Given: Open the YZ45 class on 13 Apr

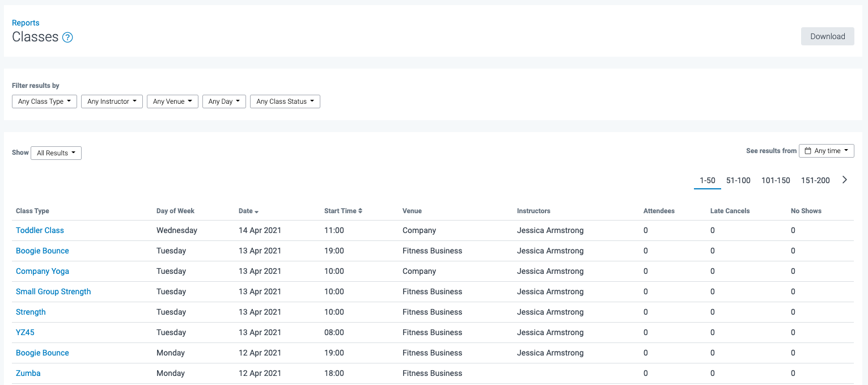Looking at the screenshot, I should pyautogui.click(x=25, y=332).
